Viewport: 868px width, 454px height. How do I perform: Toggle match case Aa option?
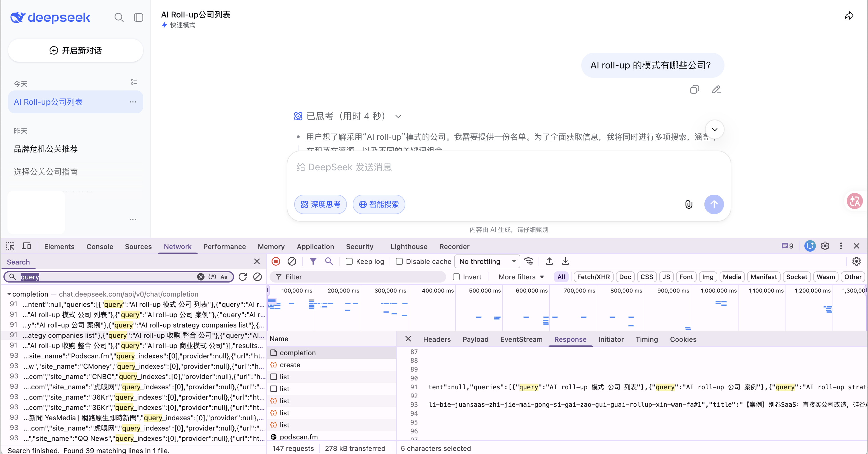click(x=224, y=277)
